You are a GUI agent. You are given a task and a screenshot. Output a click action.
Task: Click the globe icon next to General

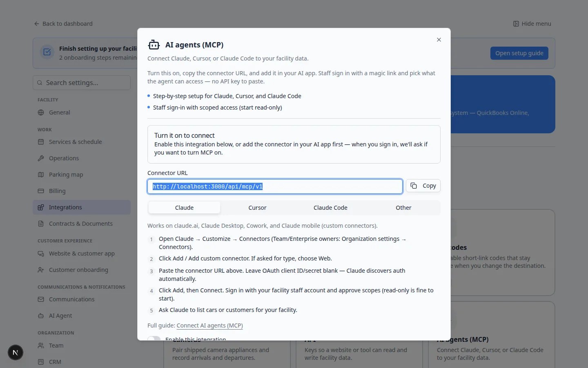click(41, 112)
